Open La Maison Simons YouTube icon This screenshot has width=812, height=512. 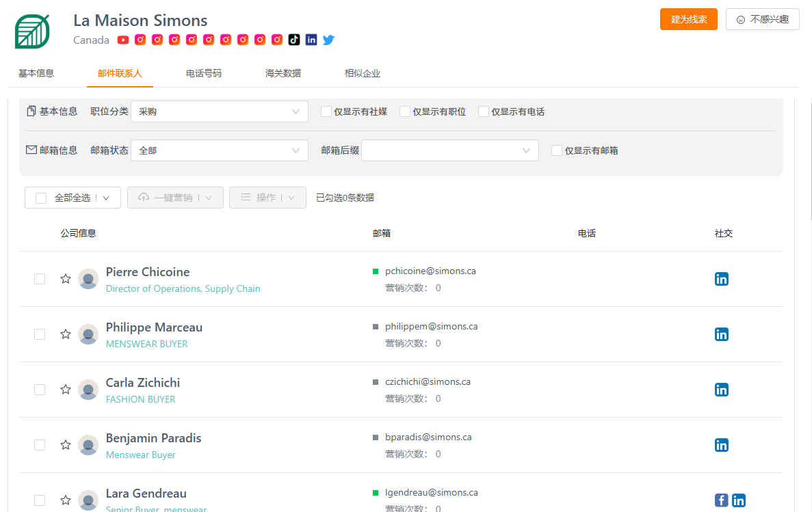(122, 40)
